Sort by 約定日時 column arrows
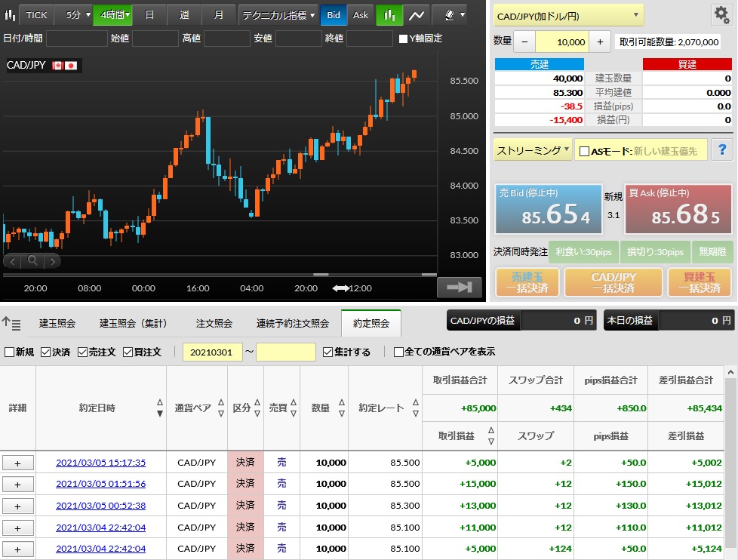738x560 pixels. (x=159, y=408)
